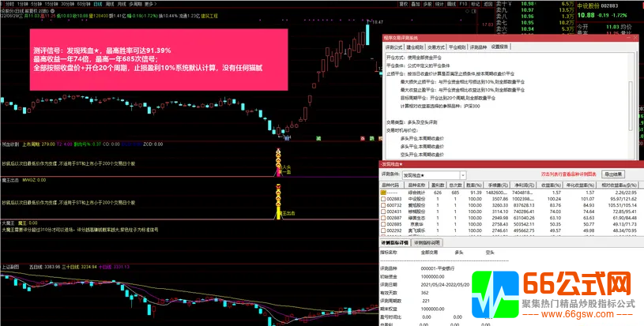Click the row icon for stock 002887
The image size is (644, 326).
click(383, 218)
